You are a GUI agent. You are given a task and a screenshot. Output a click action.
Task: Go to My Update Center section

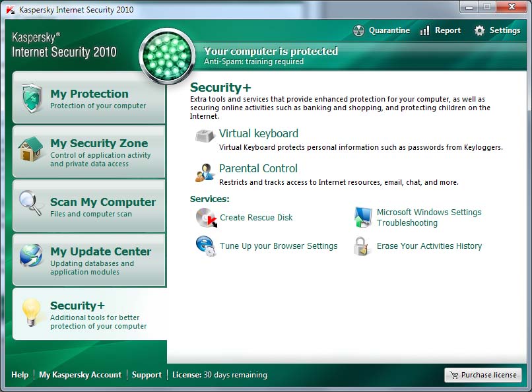click(89, 260)
